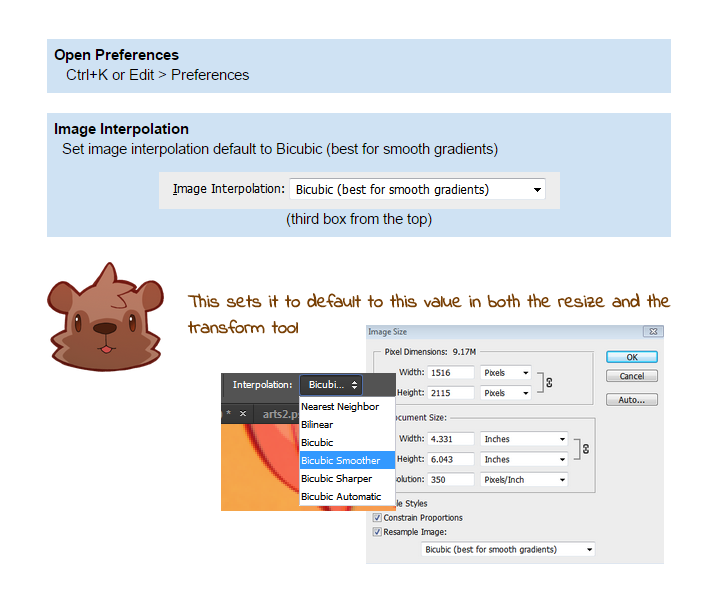The height and width of the screenshot is (605, 716).
Task: Click document Height field 6.043
Action: tap(451, 459)
